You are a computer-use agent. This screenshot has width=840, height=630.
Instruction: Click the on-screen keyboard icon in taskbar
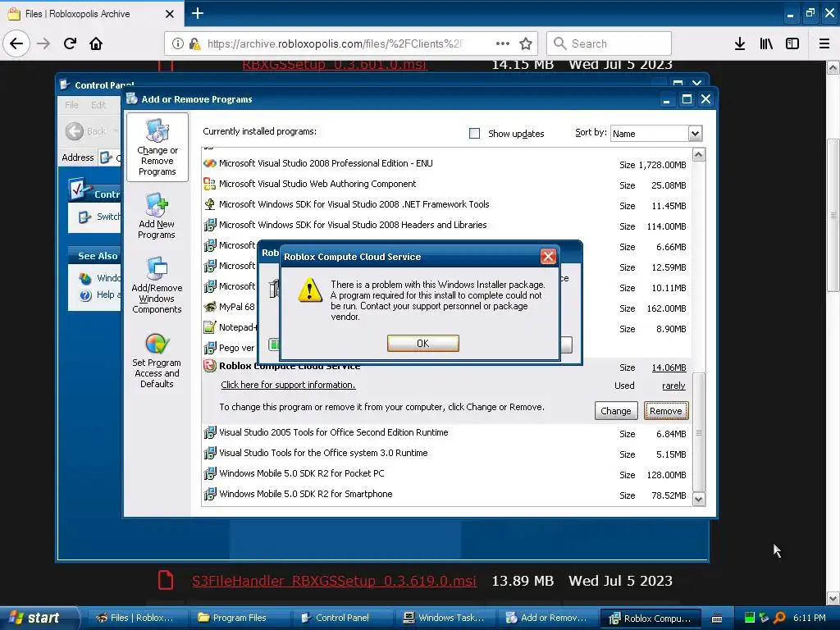point(716,619)
